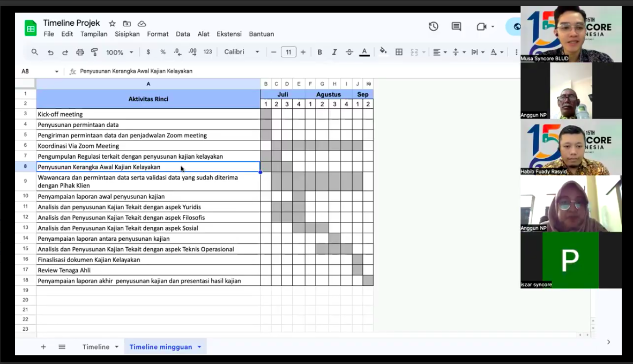Toggle italic formatting

click(334, 52)
